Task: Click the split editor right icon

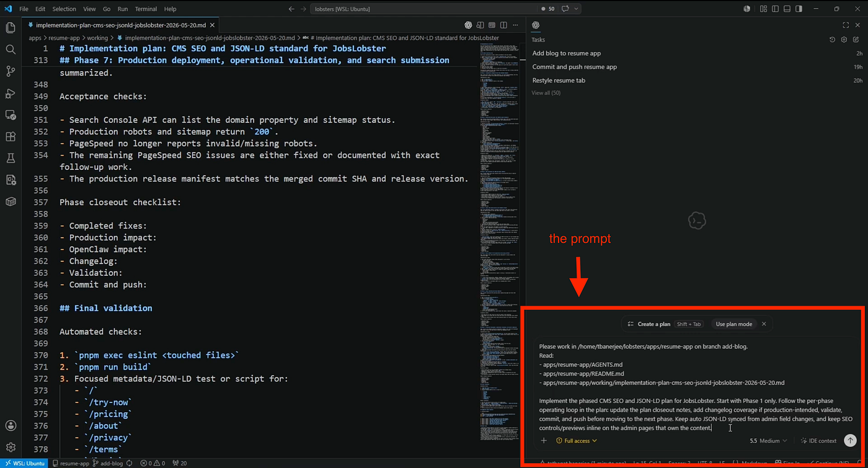Action: click(x=503, y=25)
